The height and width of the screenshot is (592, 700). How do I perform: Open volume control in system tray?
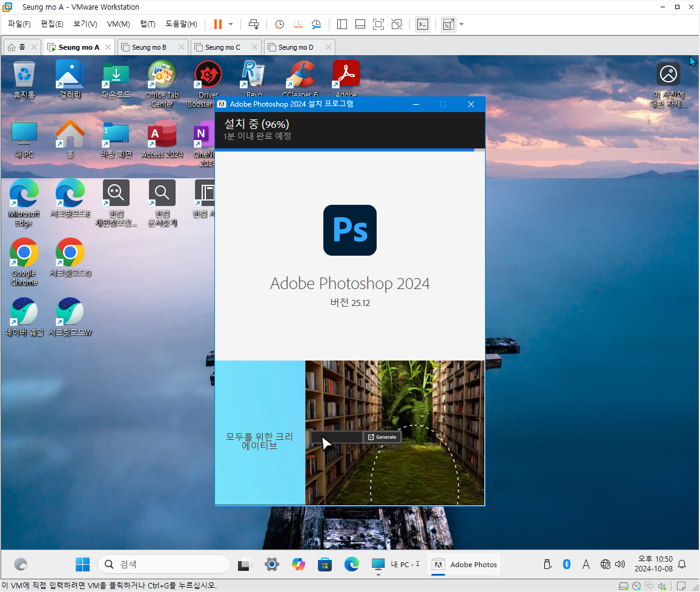tap(620, 564)
